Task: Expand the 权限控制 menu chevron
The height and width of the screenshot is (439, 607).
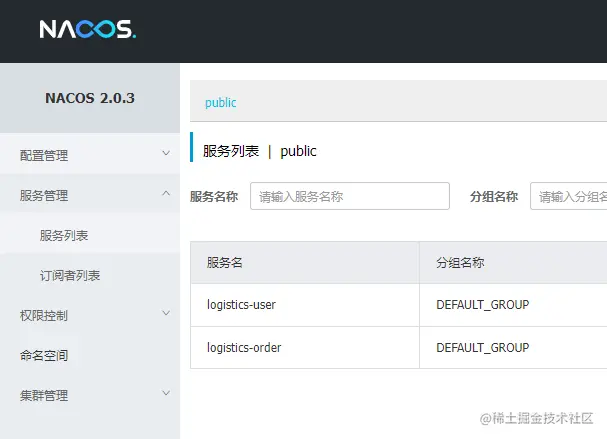Action: (x=166, y=313)
